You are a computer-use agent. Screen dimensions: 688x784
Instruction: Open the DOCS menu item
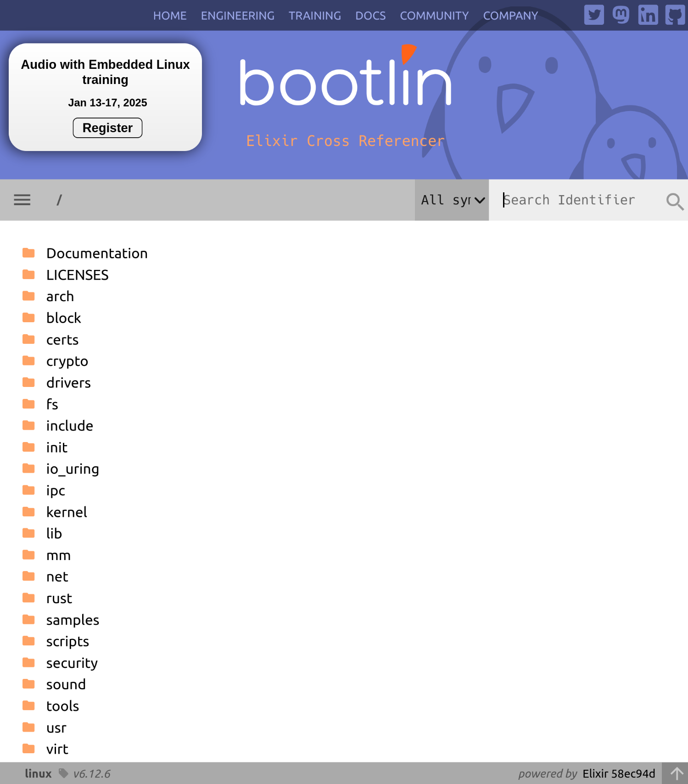tap(370, 16)
